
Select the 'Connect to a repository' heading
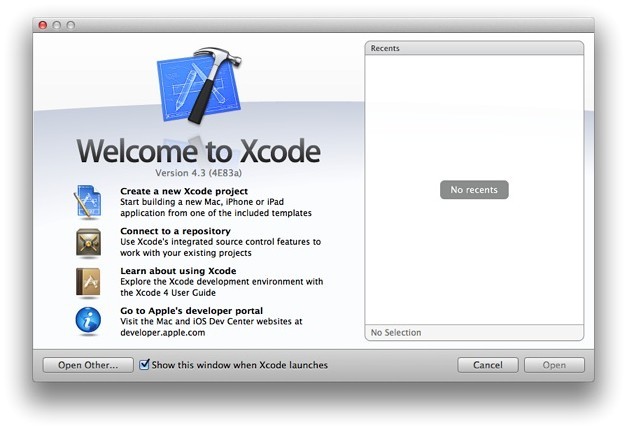[x=174, y=231]
